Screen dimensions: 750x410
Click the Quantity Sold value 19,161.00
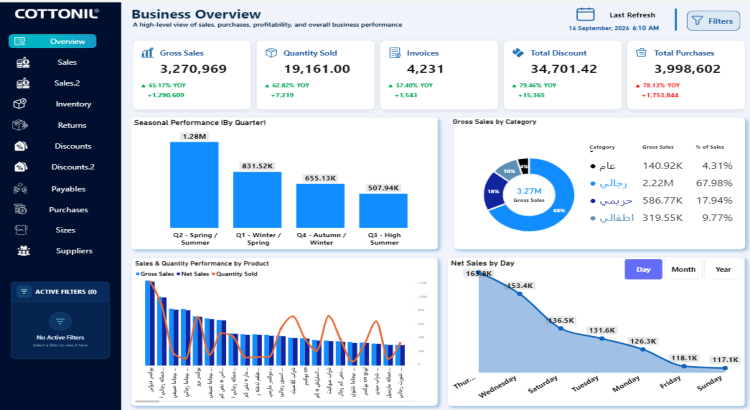[x=317, y=69]
